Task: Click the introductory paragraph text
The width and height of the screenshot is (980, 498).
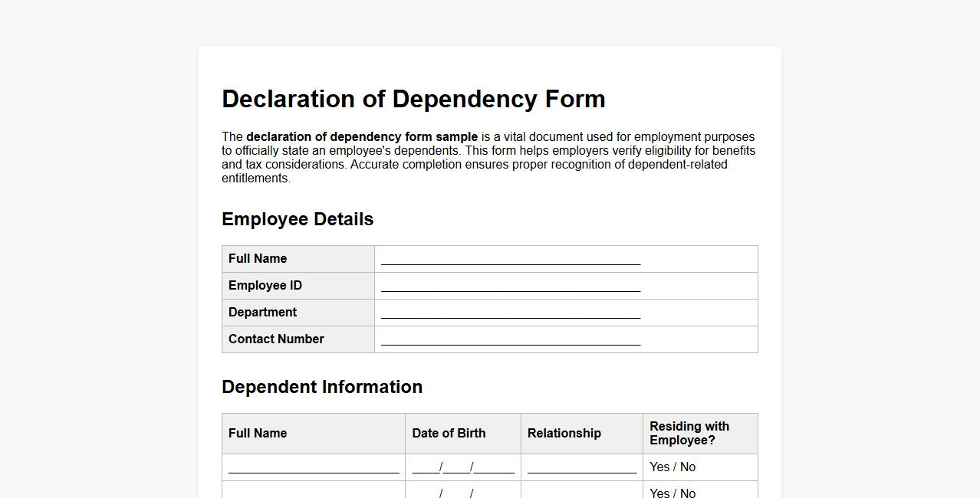Action: [488, 157]
